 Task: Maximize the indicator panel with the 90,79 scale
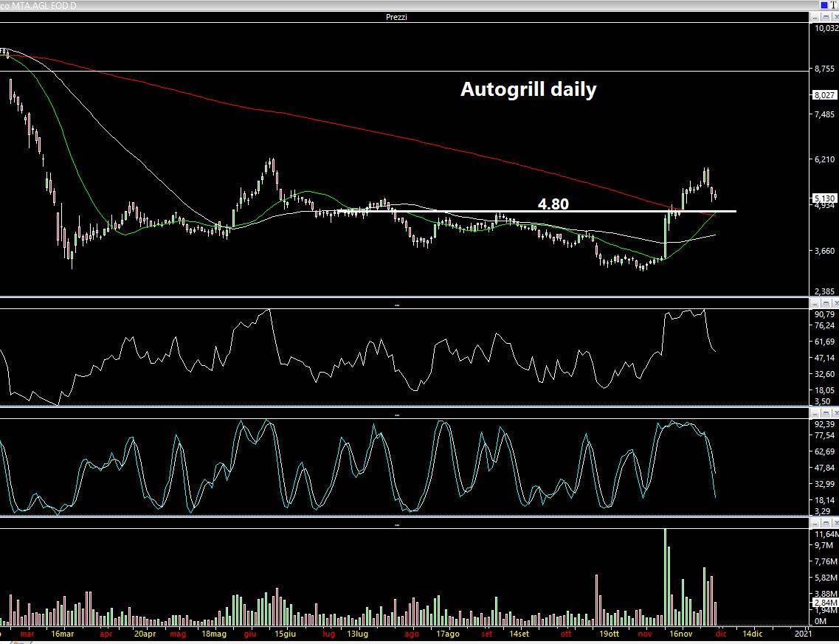(826, 304)
